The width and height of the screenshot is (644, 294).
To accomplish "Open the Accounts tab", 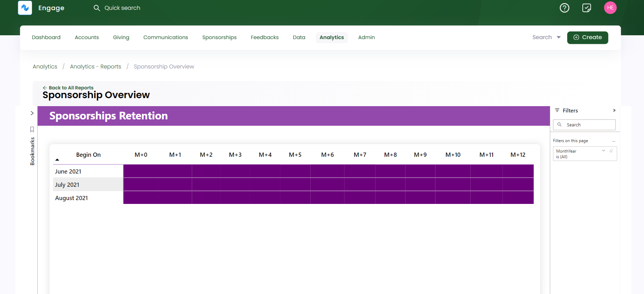I will [x=87, y=37].
